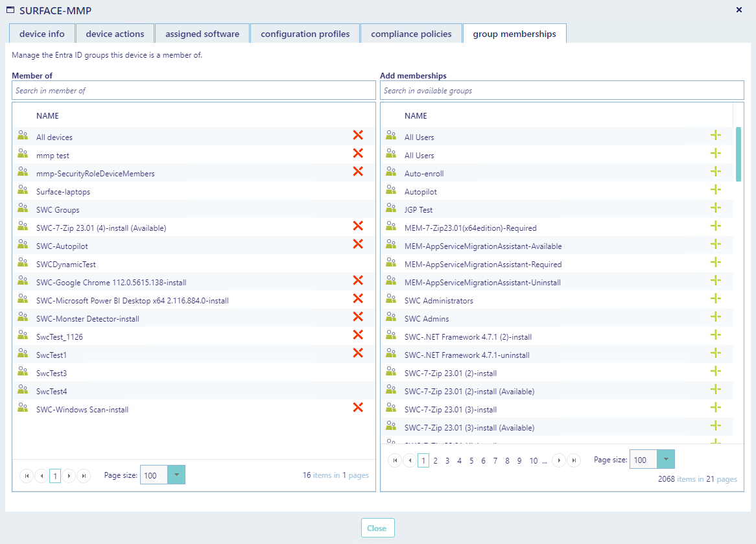Switch to the device info tab
The image size is (756, 544).
pos(42,34)
